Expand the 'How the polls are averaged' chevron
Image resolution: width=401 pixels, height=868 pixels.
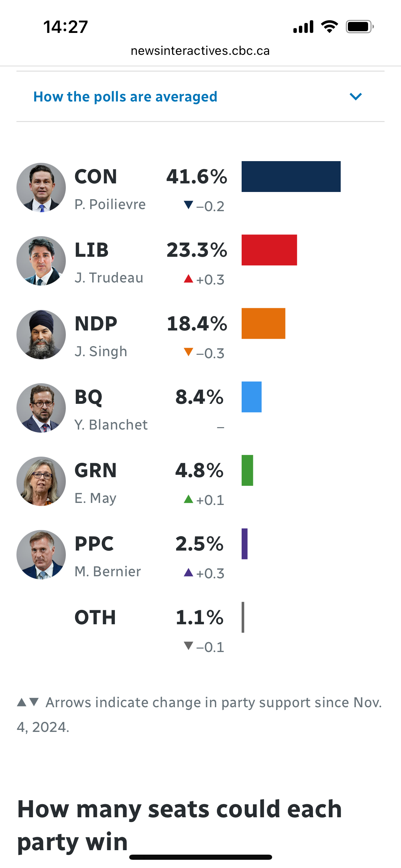[356, 97]
